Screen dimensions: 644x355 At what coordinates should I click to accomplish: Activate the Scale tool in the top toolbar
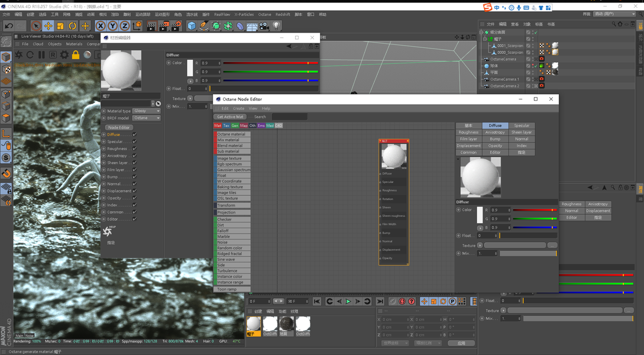tap(60, 26)
